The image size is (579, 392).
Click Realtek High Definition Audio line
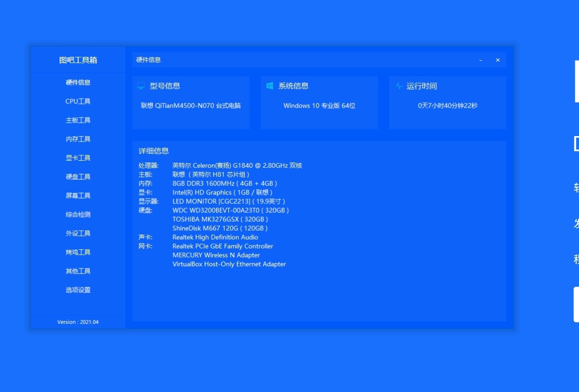click(215, 237)
